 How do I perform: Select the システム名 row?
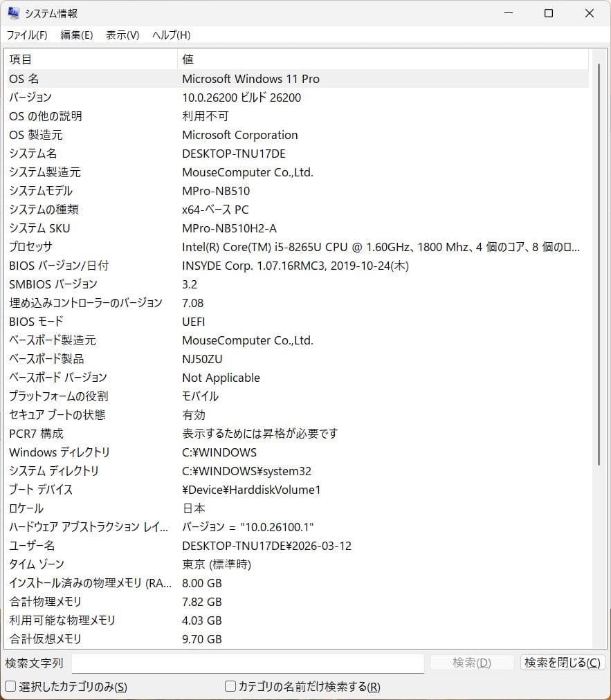click(x=298, y=154)
